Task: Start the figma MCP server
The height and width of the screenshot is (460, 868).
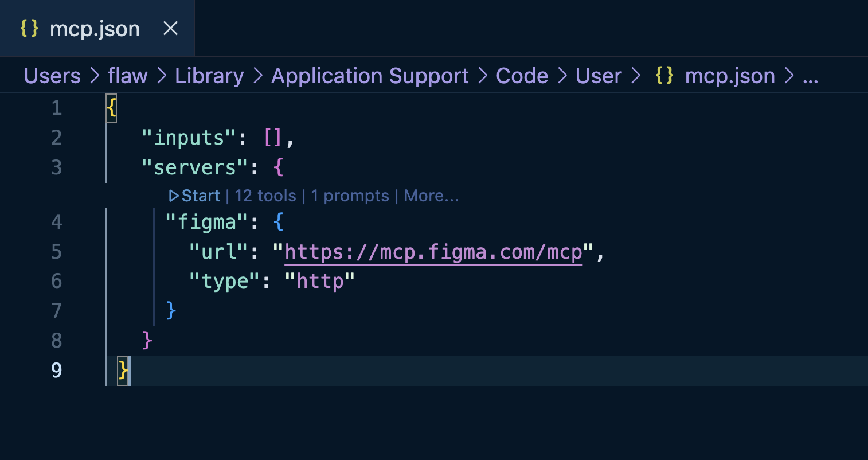Action: click(201, 196)
